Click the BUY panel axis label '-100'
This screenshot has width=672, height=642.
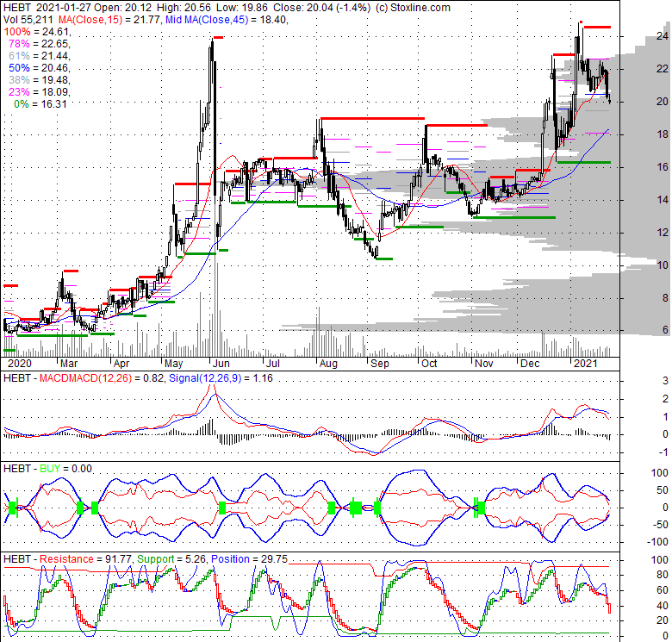(x=659, y=542)
